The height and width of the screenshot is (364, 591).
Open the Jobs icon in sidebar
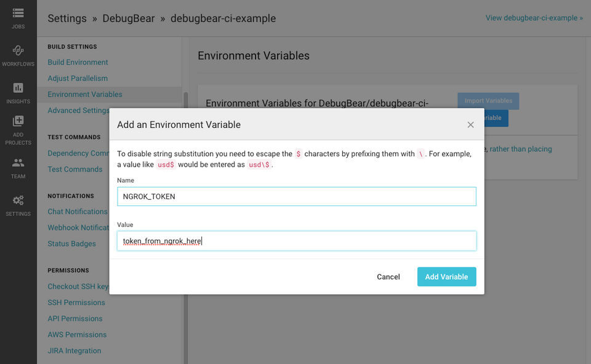click(x=18, y=13)
